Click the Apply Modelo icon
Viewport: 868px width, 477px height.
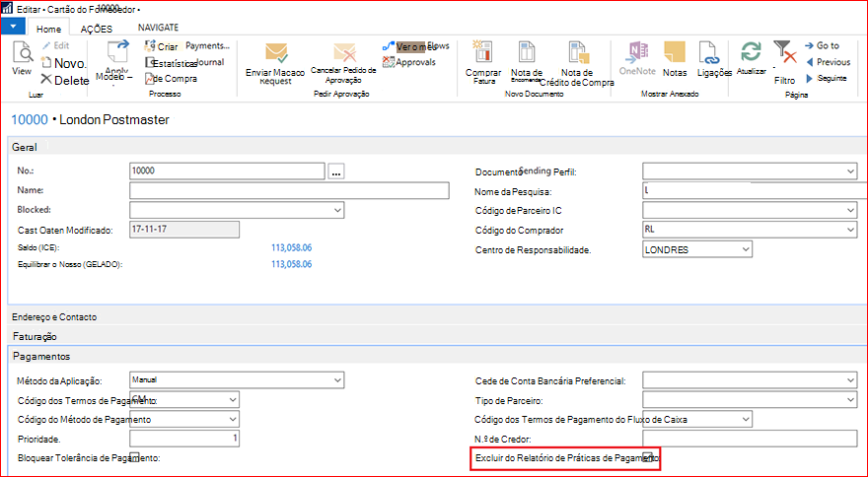116,52
